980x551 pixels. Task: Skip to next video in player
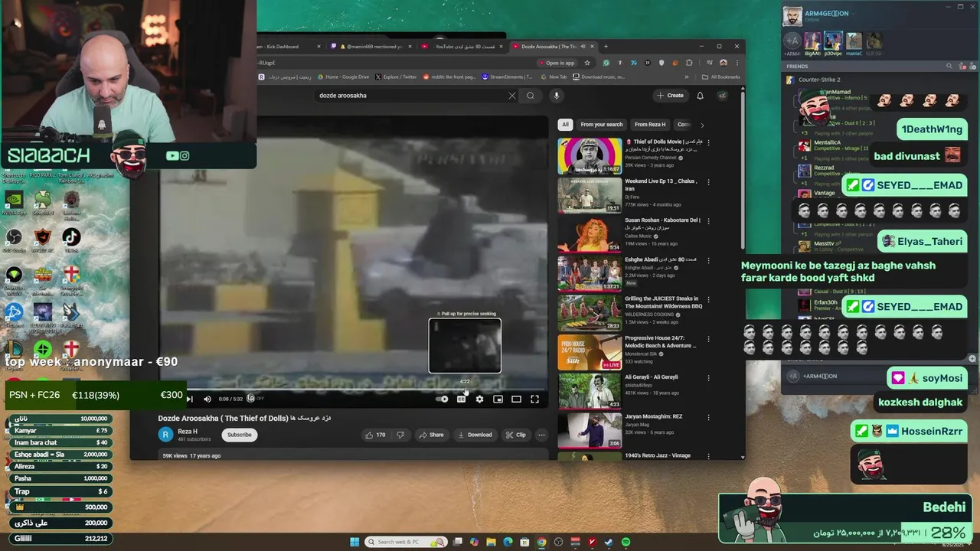pyautogui.click(x=190, y=399)
